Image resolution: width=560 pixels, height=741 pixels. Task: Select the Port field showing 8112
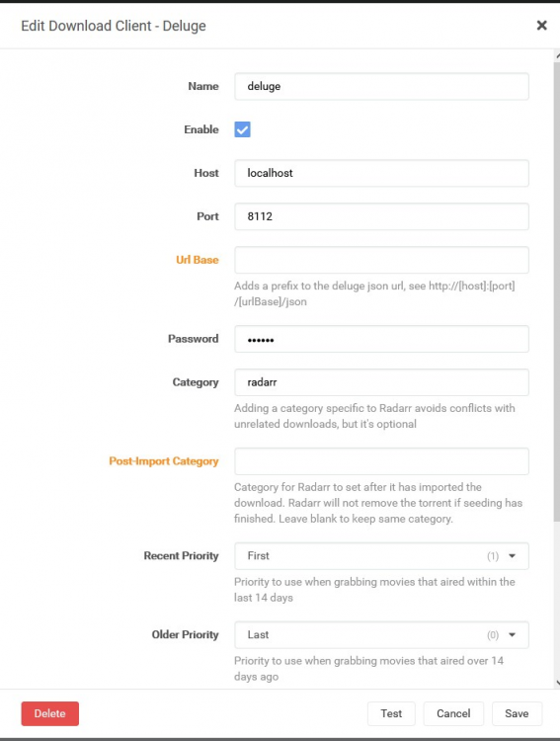[x=381, y=216]
